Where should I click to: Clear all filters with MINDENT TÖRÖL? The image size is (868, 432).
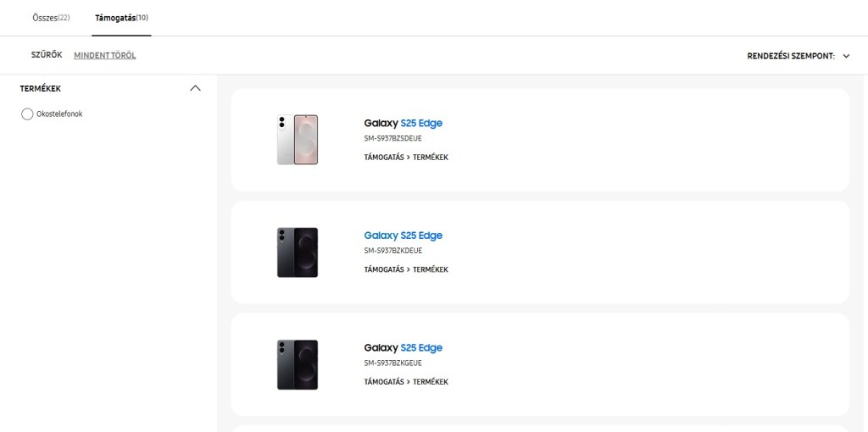click(x=105, y=56)
